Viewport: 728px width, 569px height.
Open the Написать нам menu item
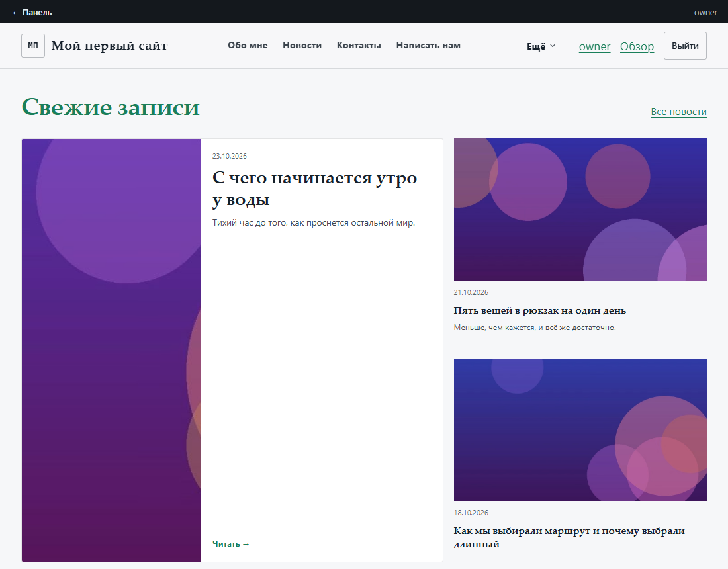pyautogui.click(x=428, y=46)
